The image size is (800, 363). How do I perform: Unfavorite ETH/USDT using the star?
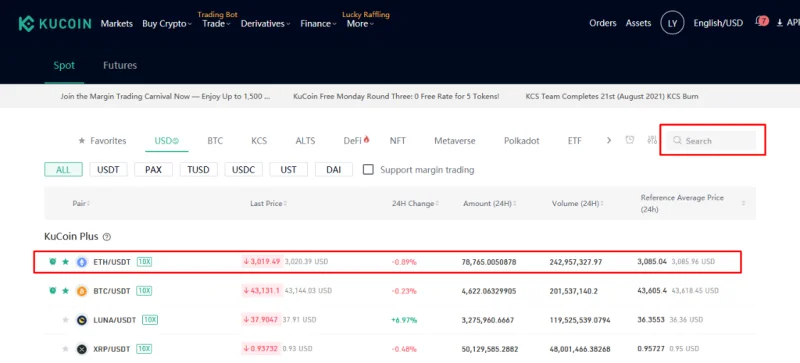(65, 262)
